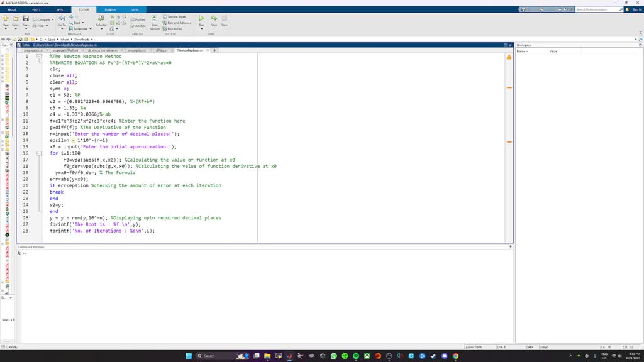The width and height of the screenshot is (644, 362).
Task: Click the Compare files button
Action: 42,19
